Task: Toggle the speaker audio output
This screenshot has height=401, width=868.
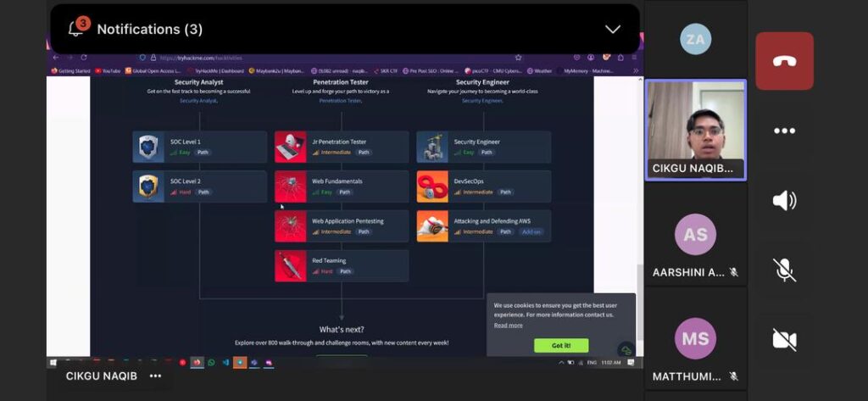Action: (x=784, y=200)
